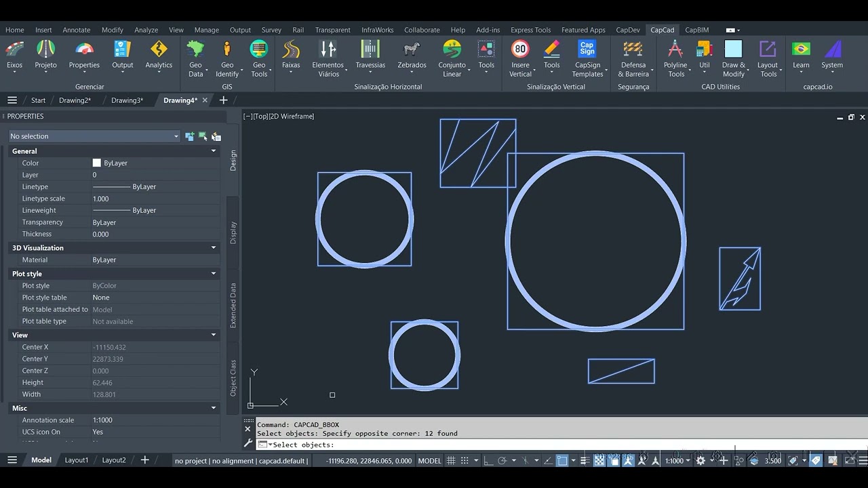Viewport: 868px width, 488px height.
Task: Open workspace switching gear dropdown
Action: coord(704,461)
